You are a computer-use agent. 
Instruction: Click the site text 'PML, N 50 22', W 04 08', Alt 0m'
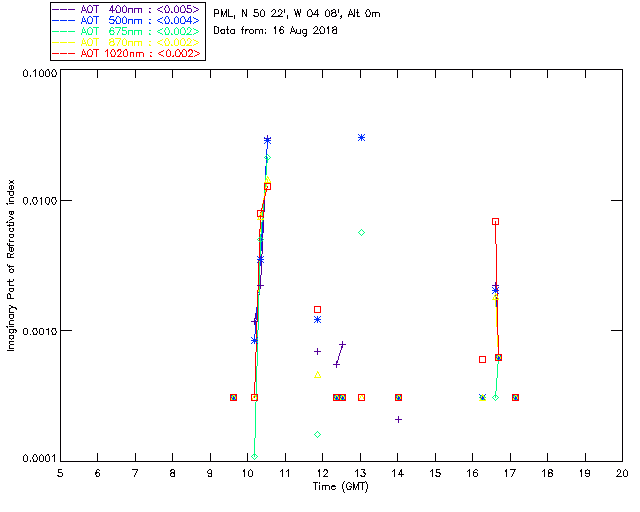point(297,13)
